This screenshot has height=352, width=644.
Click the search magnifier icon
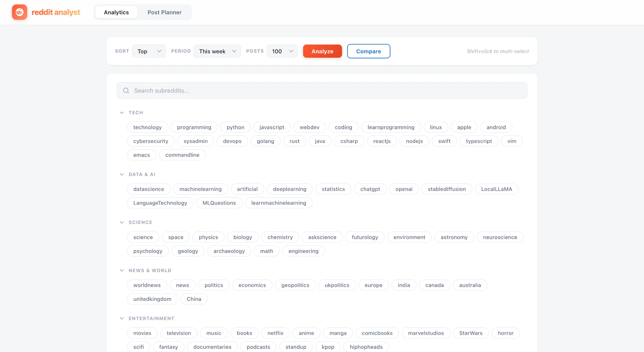[126, 91]
